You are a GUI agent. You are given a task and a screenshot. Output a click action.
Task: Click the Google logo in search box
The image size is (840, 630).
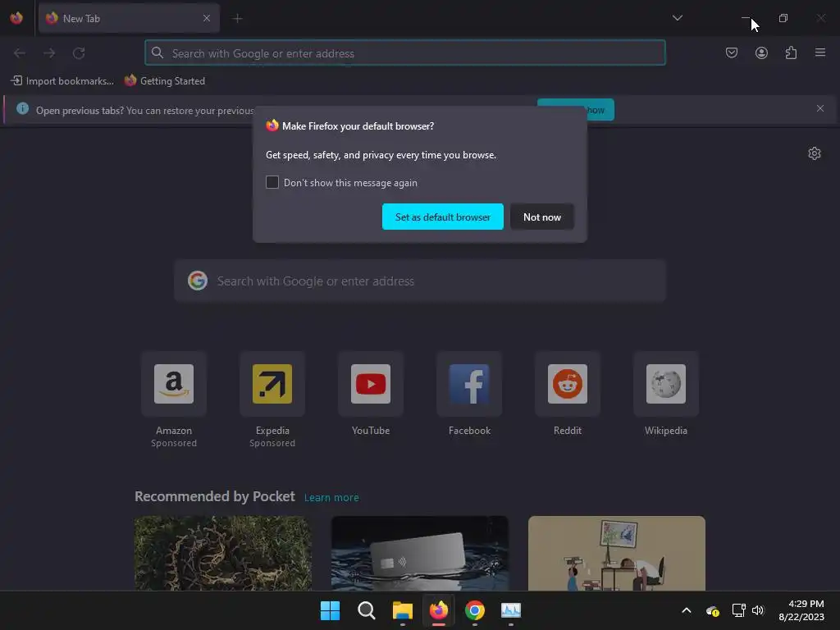coord(198,281)
